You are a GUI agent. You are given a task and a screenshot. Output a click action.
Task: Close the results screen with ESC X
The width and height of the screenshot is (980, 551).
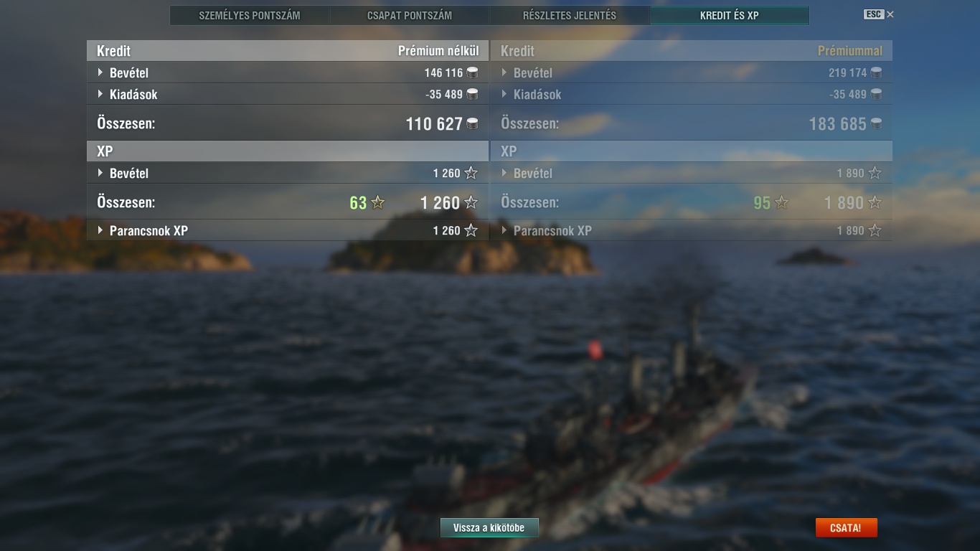tap(879, 14)
